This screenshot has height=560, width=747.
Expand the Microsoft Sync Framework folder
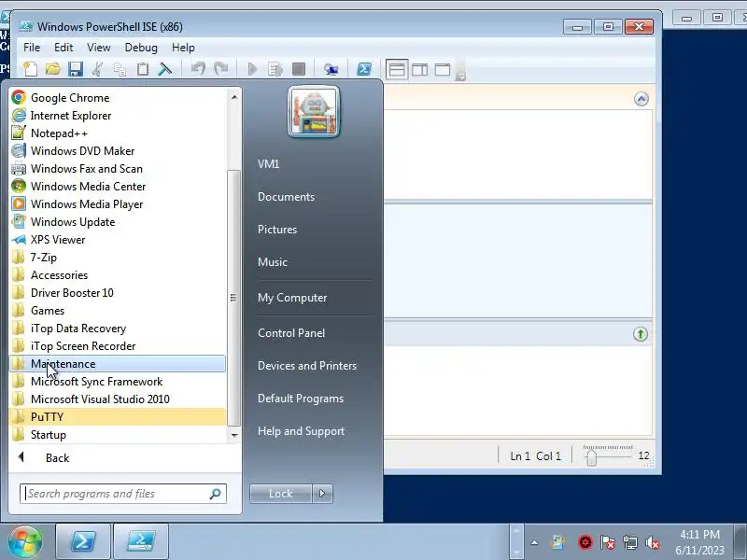[x=118, y=382]
